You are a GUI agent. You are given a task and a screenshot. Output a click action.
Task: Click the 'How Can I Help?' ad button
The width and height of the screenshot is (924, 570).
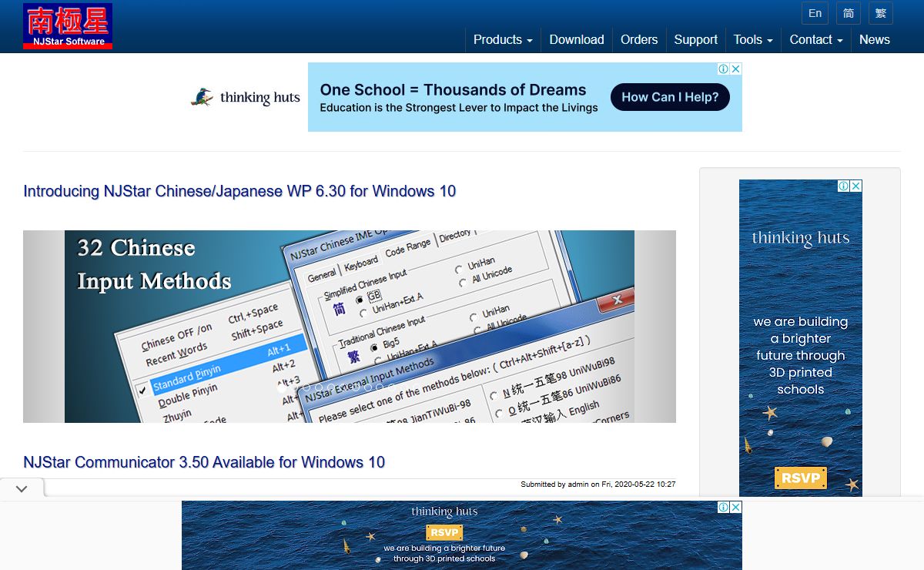(x=670, y=97)
